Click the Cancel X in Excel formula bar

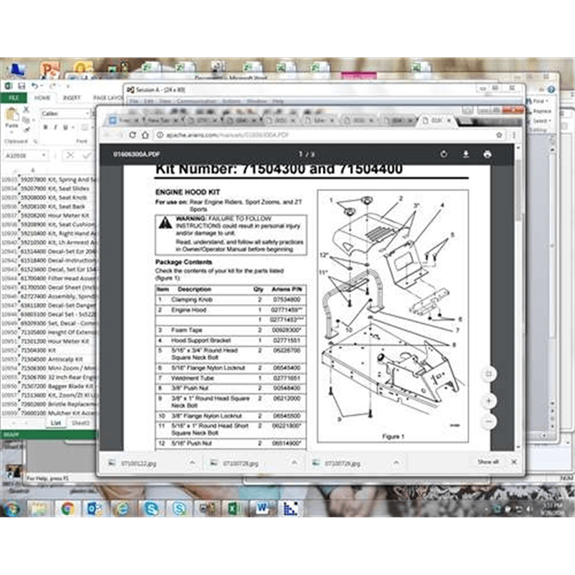tap(70, 155)
